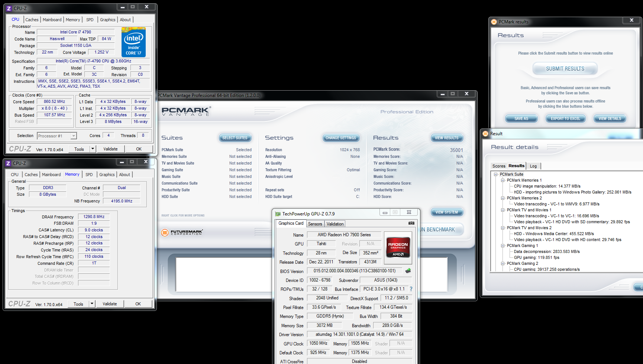Collapse the PCMark TV and Movies 1 node

503,210
